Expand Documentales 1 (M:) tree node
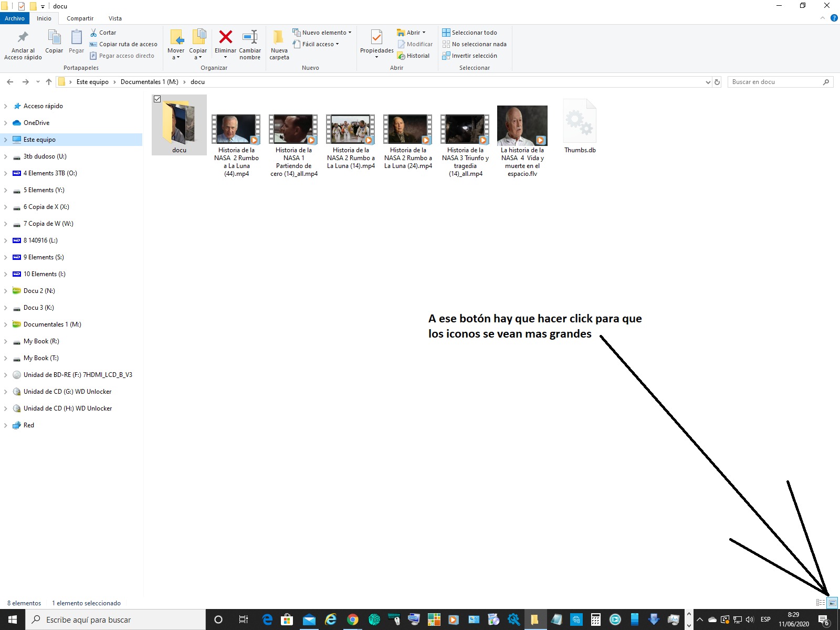 6,324
